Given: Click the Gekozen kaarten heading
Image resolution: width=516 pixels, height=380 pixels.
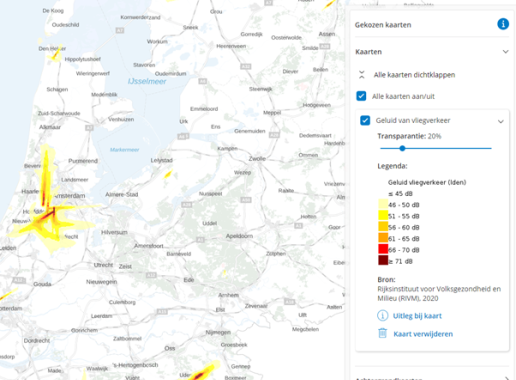Looking at the screenshot, I should point(383,25).
